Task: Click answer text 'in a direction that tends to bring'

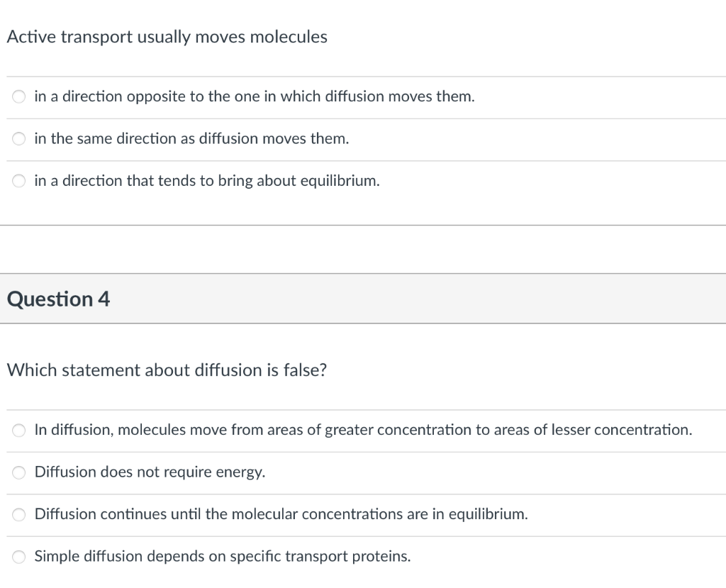Action: (x=206, y=181)
